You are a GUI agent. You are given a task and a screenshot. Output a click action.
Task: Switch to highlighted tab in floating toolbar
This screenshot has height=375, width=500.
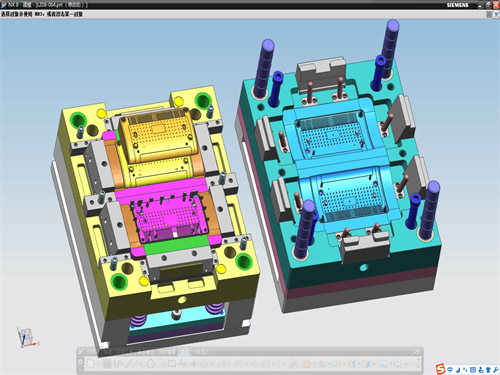(184, 352)
